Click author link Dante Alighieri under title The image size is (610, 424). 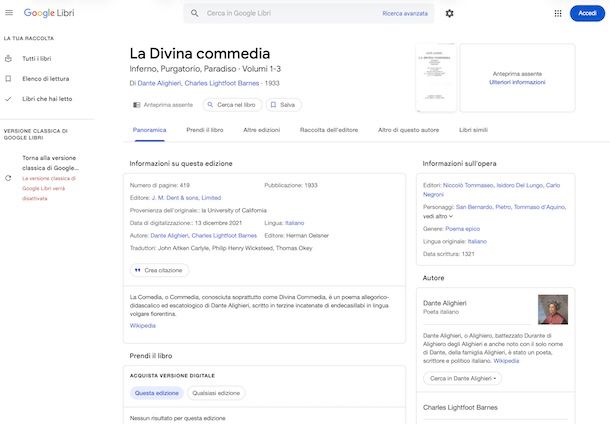pos(159,83)
